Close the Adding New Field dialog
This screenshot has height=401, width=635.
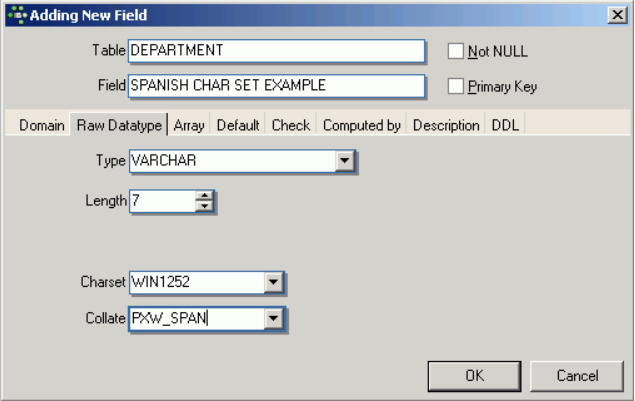(x=618, y=15)
